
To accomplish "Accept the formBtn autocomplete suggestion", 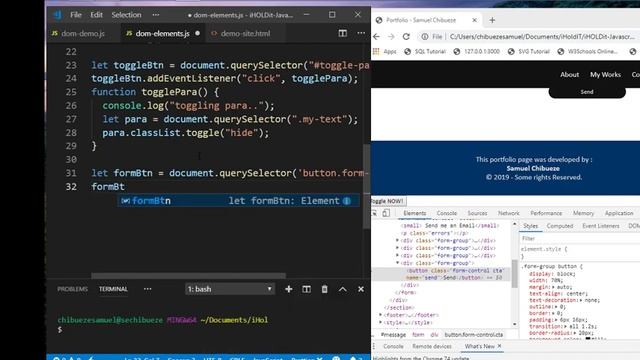I will [x=239, y=200].
